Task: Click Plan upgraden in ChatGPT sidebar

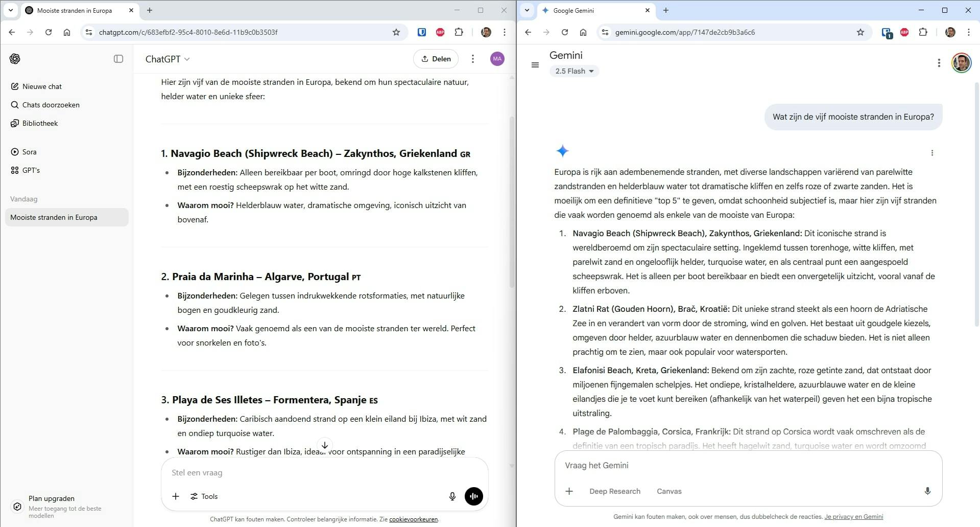Action: click(x=66, y=507)
